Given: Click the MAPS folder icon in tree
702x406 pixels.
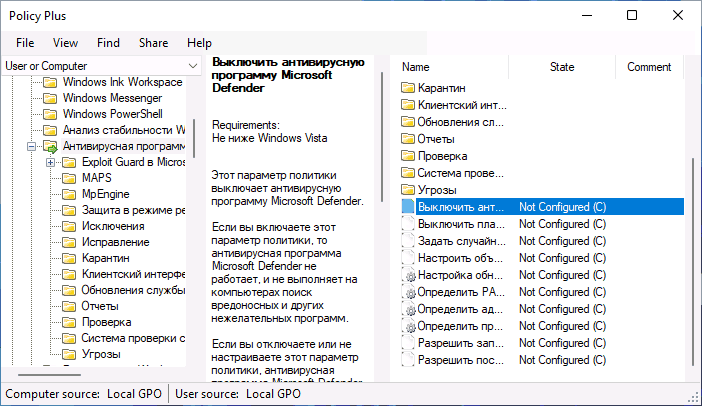Looking at the screenshot, I should (69, 179).
